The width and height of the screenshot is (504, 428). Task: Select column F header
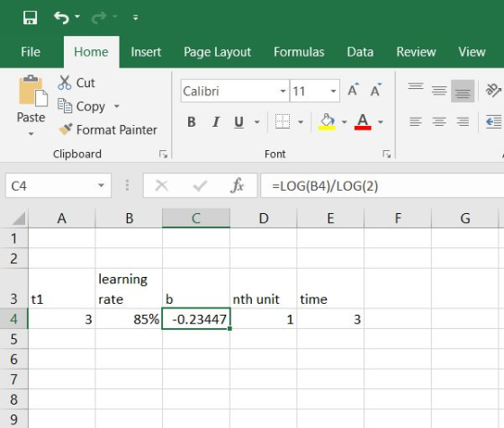click(x=398, y=218)
